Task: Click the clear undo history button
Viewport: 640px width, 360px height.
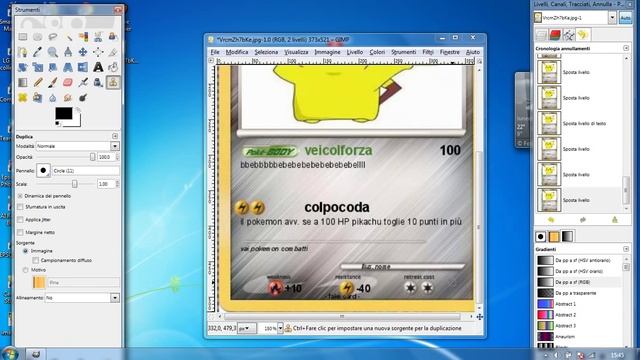Action: click(x=615, y=220)
